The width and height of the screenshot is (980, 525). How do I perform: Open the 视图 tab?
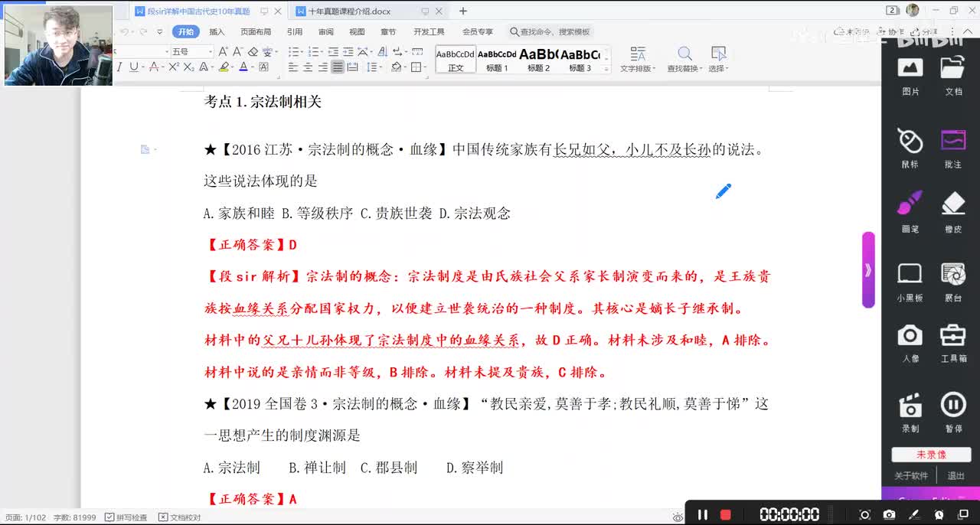click(x=357, y=31)
